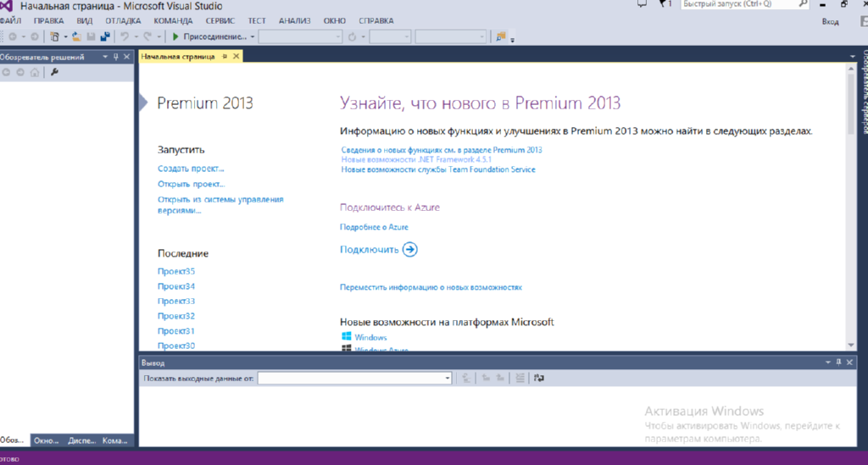
Task: Open the Присоединение dropdown arrow
Action: point(253,37)
